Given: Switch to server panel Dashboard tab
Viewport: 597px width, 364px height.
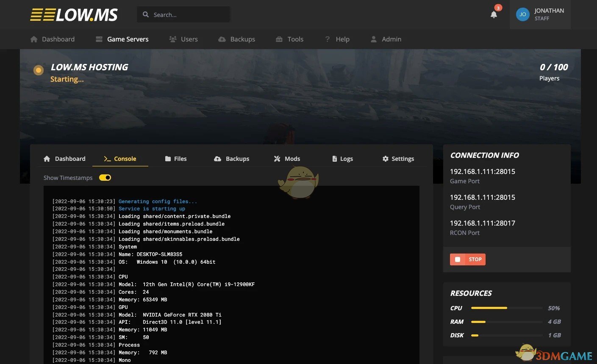Looking at the screenshot, I should tap(64, 159).
